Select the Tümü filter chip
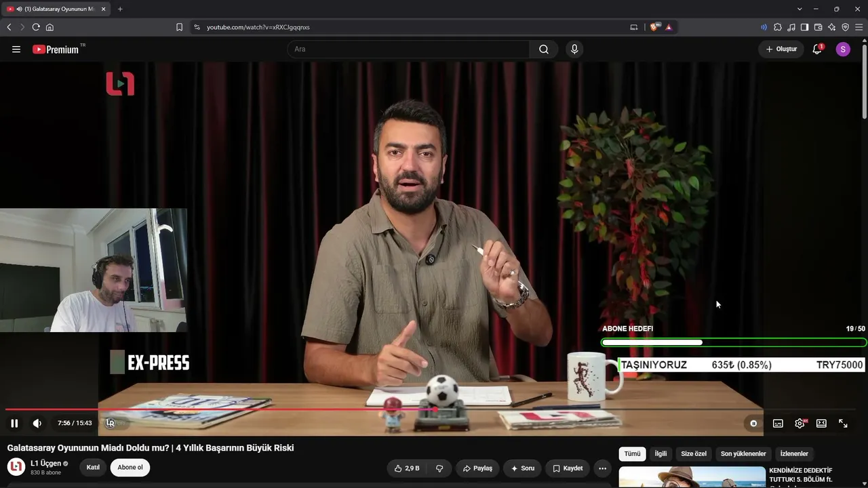Viewport: 868px width, 488px height. point(632,454)
